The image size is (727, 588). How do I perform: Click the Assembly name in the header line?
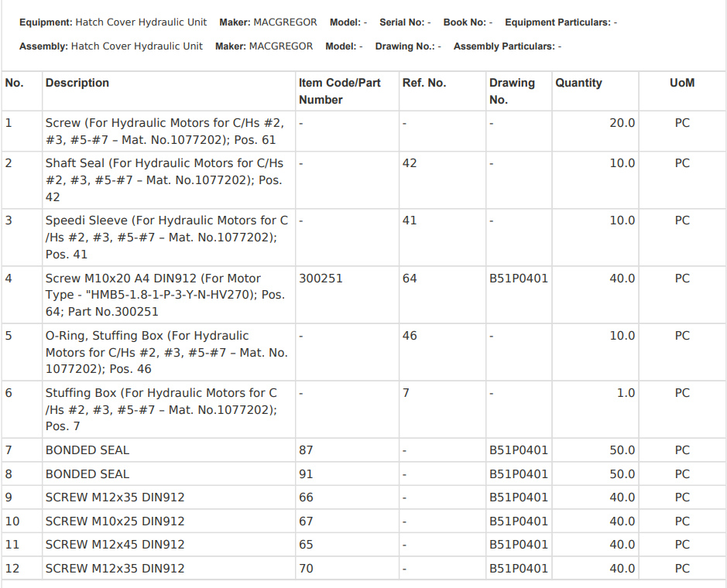coord(136,46)
